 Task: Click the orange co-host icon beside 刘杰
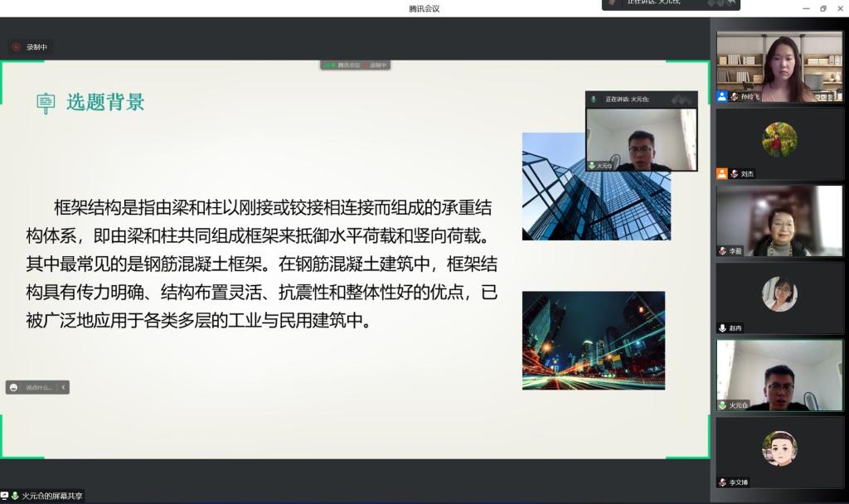[722, 174]
